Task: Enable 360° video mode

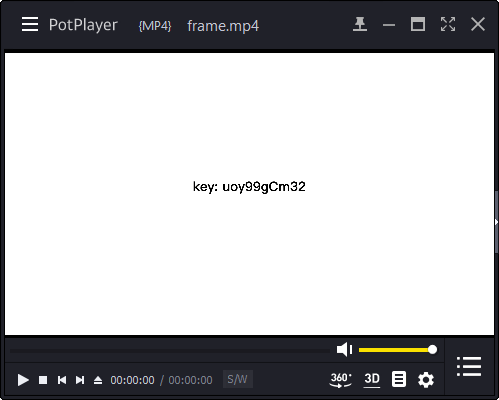Action: point(340,380)
